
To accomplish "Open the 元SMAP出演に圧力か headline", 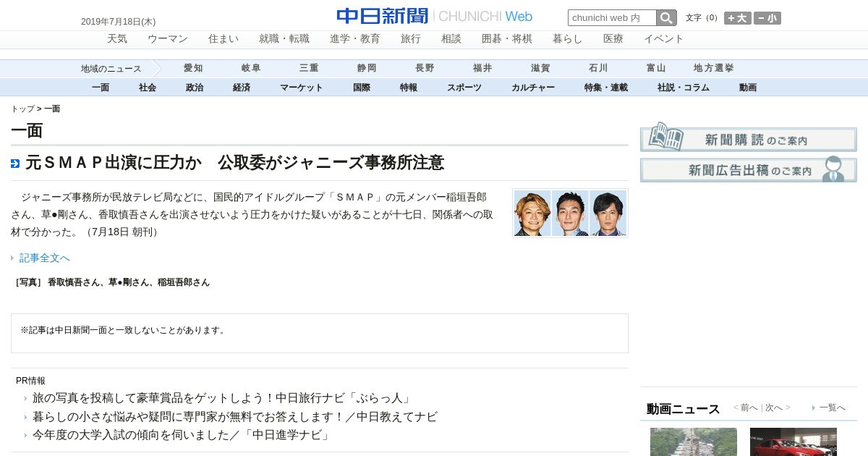I will coord(234,163).
